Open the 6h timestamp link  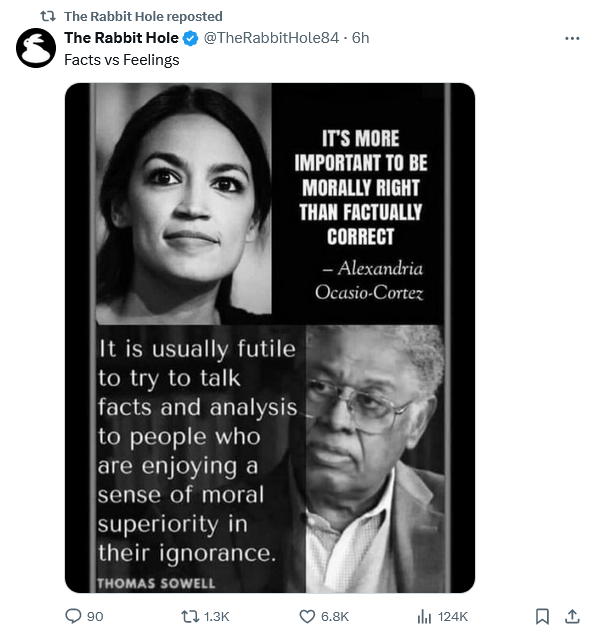360,38
